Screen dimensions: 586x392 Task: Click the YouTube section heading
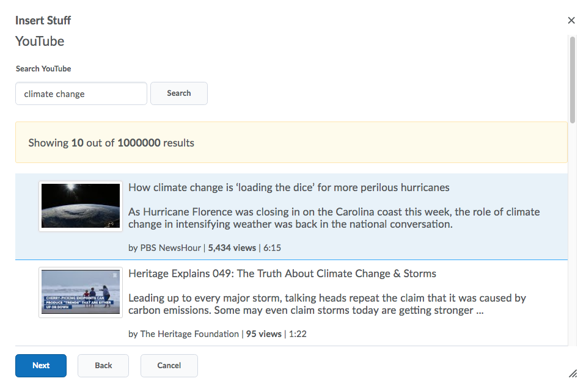pyautogui.click(x=40, y=42)
